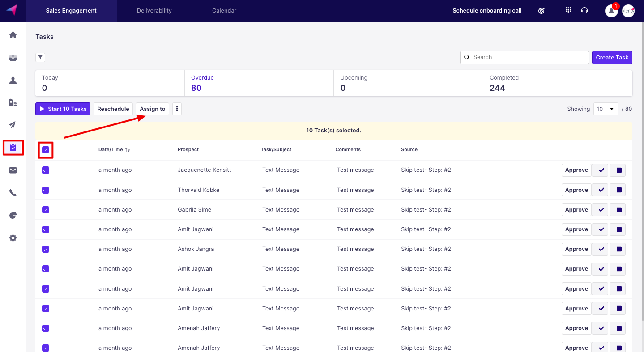
Task: Mark Gabrila Sime task as done (checkmark)
Action: pyautogui.click(x=601, y=210)
